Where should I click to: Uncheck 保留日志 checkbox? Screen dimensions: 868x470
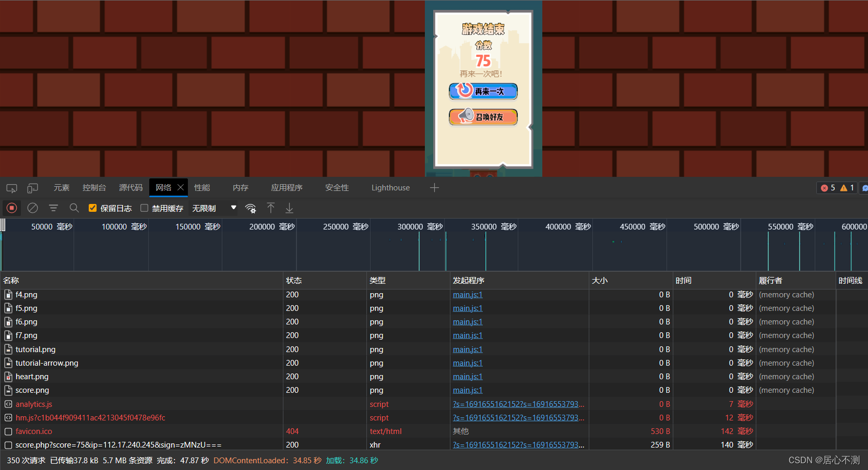point(92,208)
